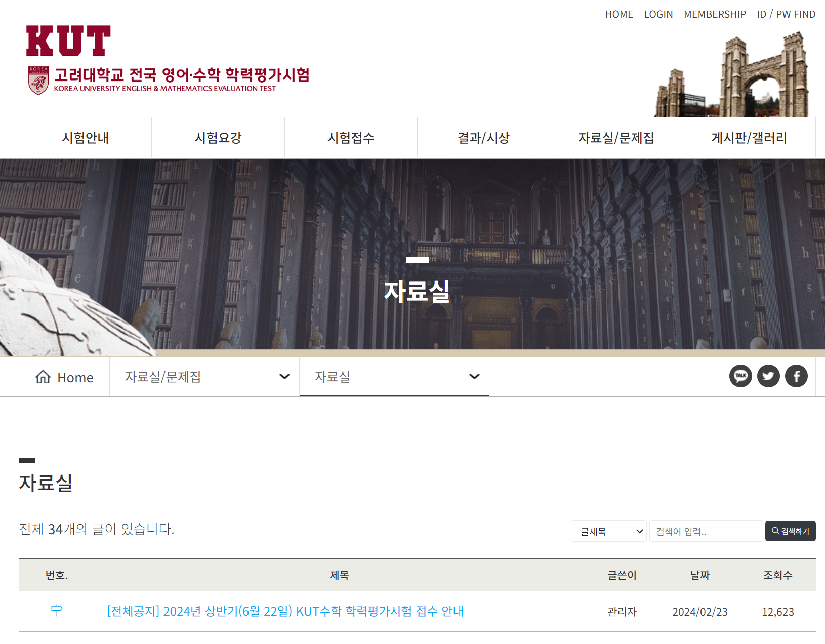Image resolution: width=825 pixels, height=644 pixels.
Task: Expand the 자료실 breadcrumb dropdown
Action: [394, 377]
